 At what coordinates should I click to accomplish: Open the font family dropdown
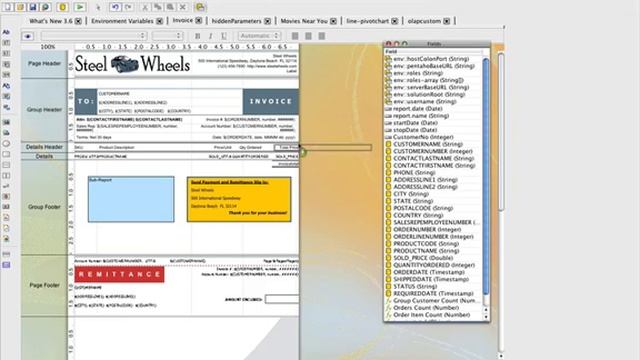click(x=93, y=36)
